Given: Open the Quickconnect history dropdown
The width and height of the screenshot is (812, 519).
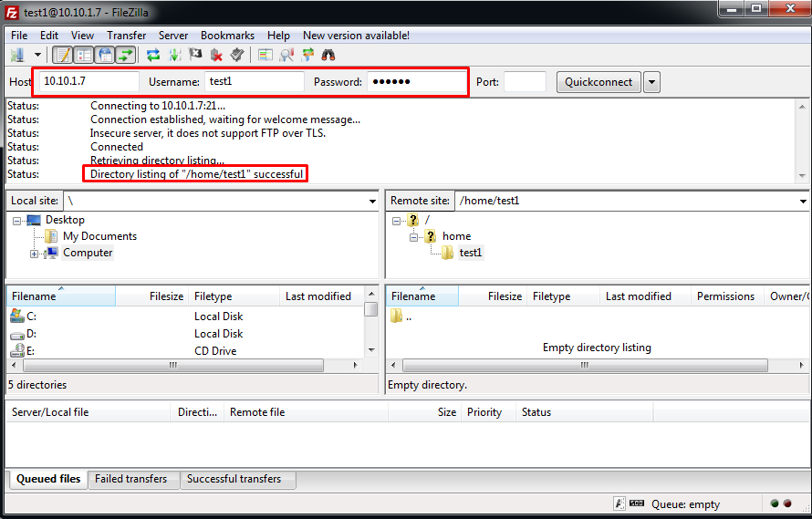Looking at the screenshot, I should click(x=652, y=82).
